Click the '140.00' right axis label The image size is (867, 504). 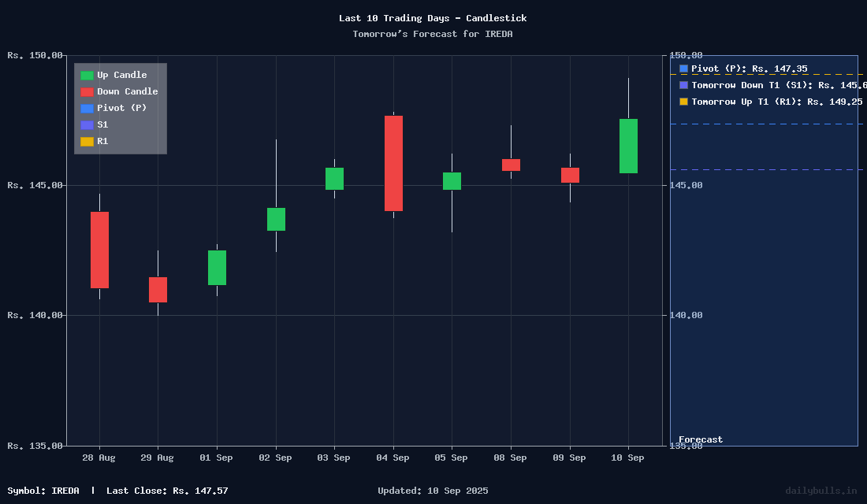(686, 315)
